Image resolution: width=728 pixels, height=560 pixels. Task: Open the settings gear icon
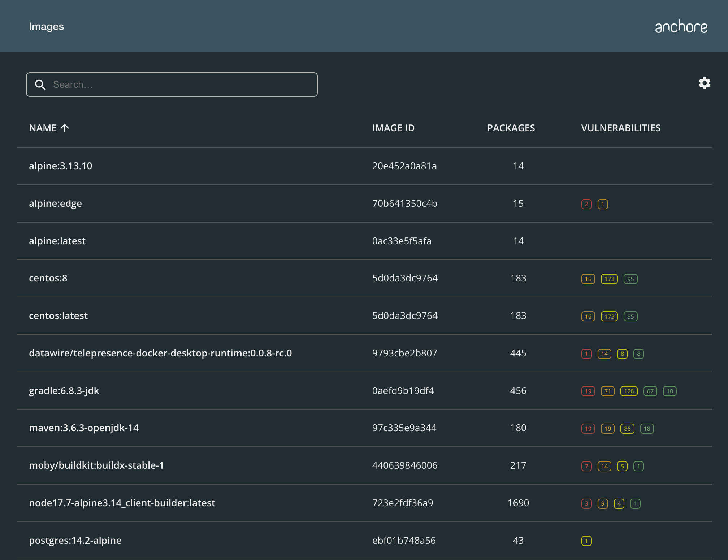tap(705, 83)
